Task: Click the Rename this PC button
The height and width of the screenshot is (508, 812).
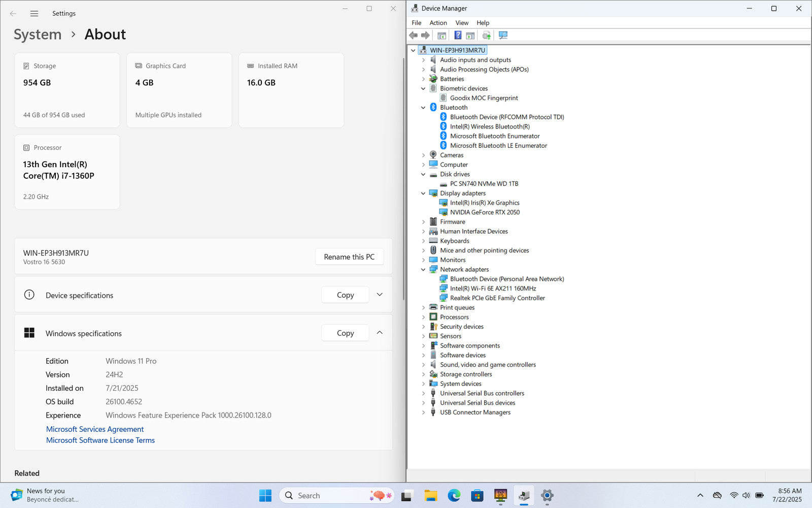Action: click(x=349, y=257)
